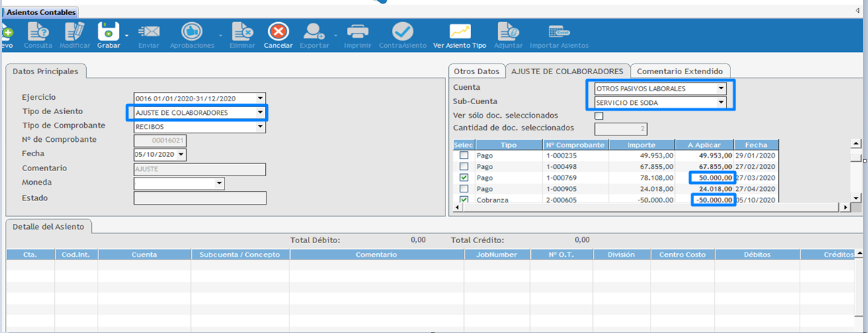Click the Grabar save icon
868x333 pixels.
pyautogui.click(x=108, y=31)
